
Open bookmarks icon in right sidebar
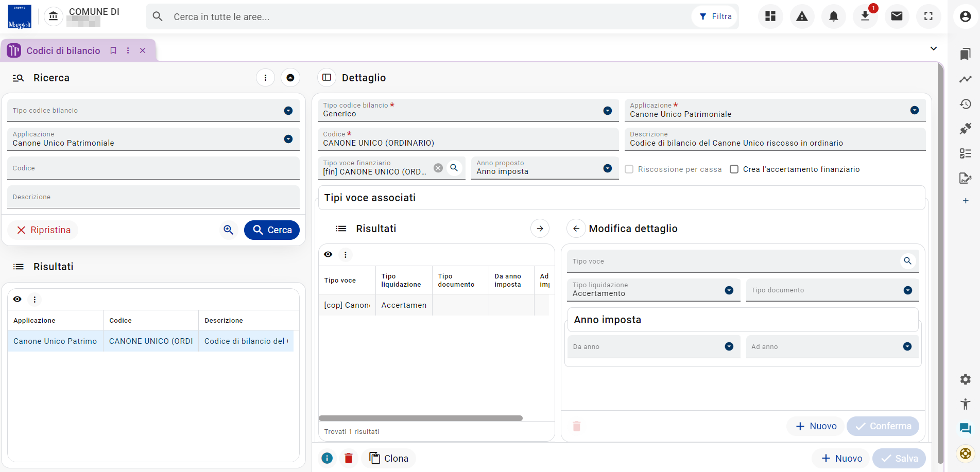[966, 54]
